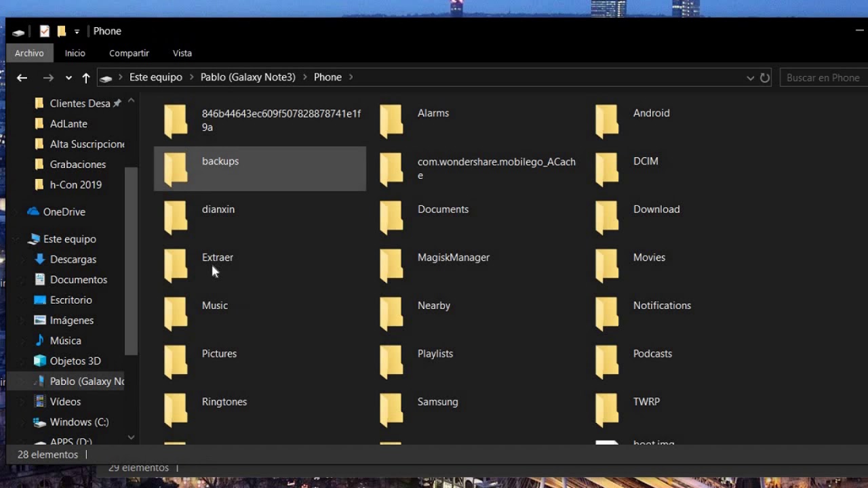Click the New folder quick access icon
Viewport: 868px width, 488px height.
click(x=62, y=31)
